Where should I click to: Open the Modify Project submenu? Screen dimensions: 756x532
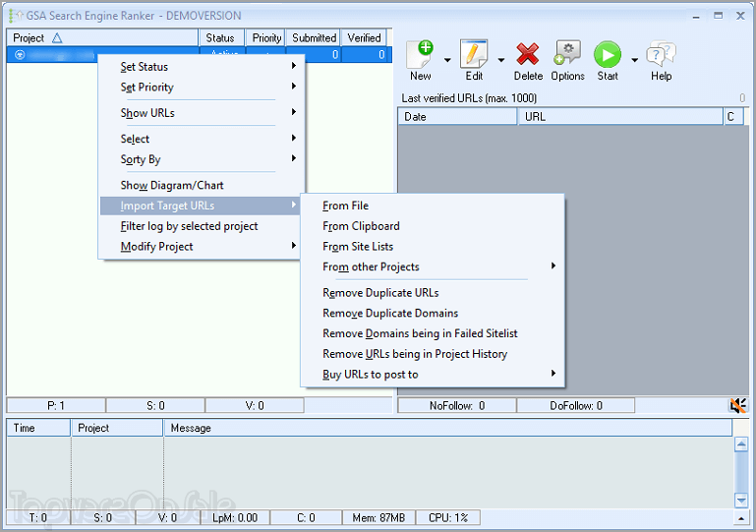(202, 247)
